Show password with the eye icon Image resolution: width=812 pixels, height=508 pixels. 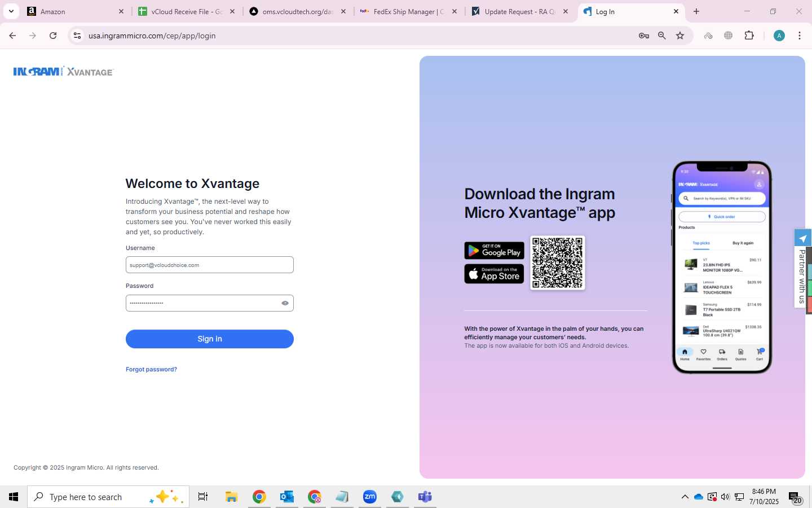click(x=285, y=303)
